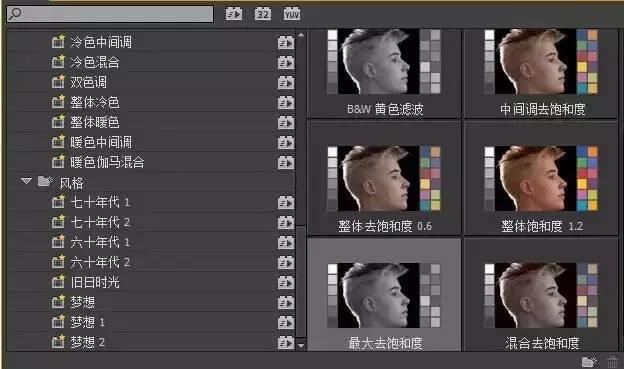
Task: Toggle the 32-bit color effects filter
Action: (x=263, y=14)
